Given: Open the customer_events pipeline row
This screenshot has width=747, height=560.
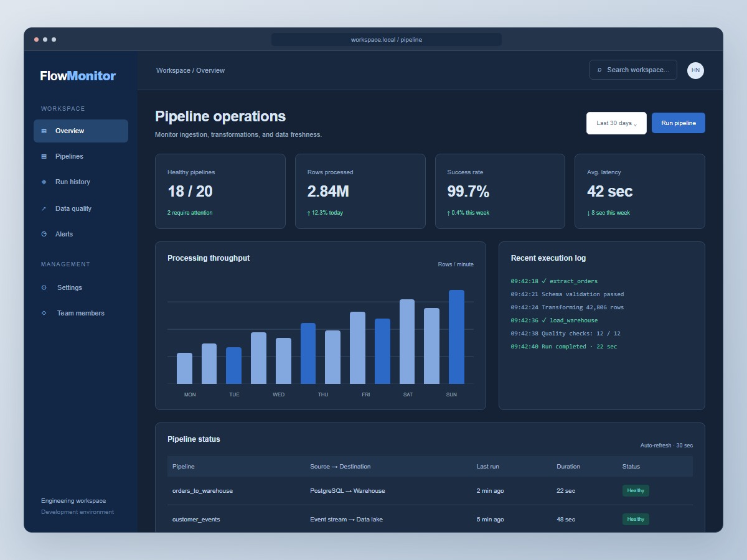Looking at the screenshot, I should click(430, 520).
